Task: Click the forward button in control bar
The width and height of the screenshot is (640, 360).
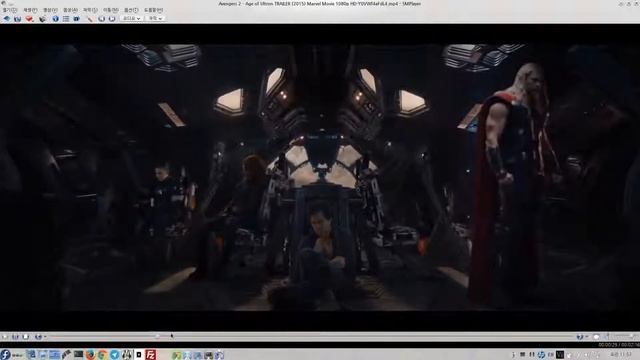Action: tap(580, 337)
